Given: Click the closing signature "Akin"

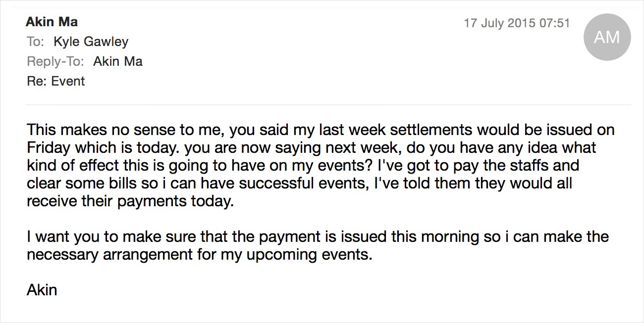Looking at the screenshot, I should click(x=42, y=289).
